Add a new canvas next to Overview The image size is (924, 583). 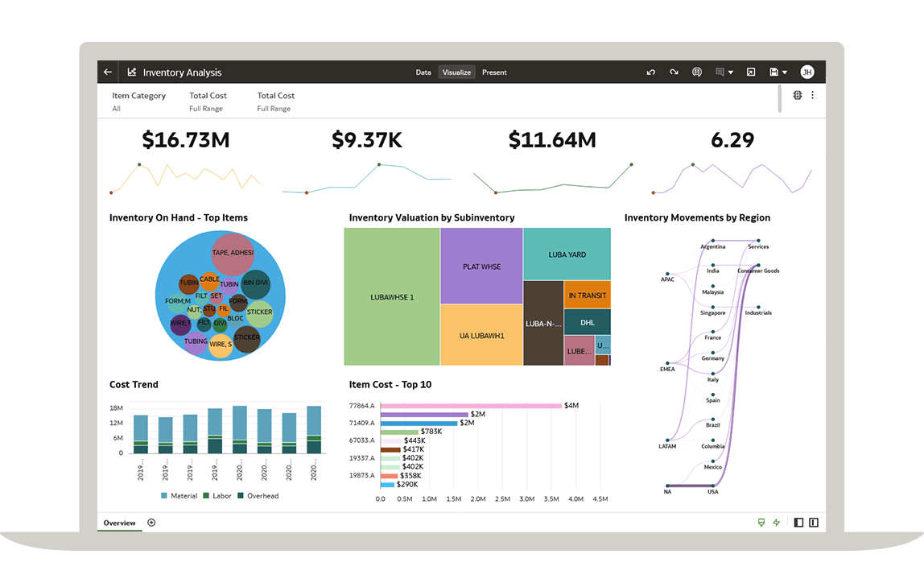point(151,523)
